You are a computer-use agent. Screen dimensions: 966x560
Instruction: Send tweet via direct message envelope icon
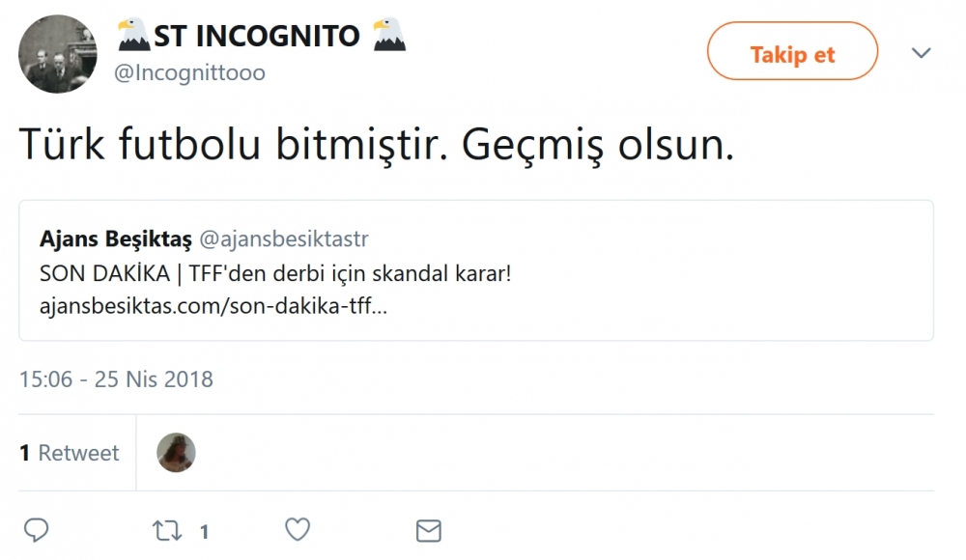click(428, 529)
